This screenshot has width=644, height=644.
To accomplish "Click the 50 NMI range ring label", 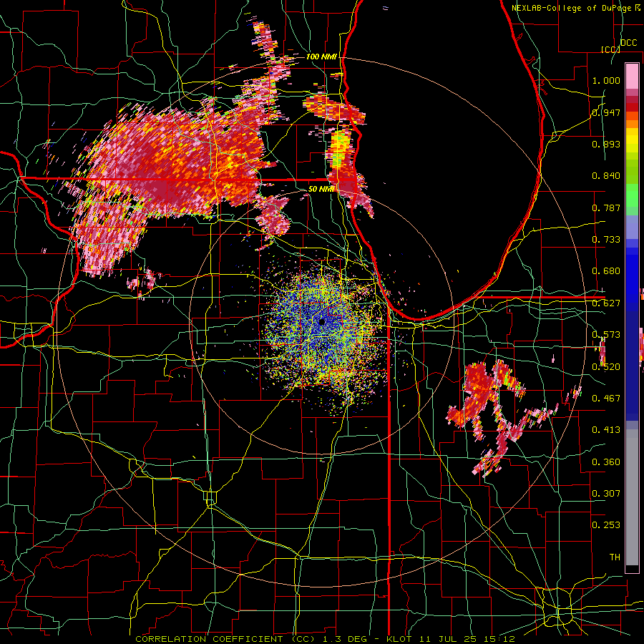I will (321, 189).
